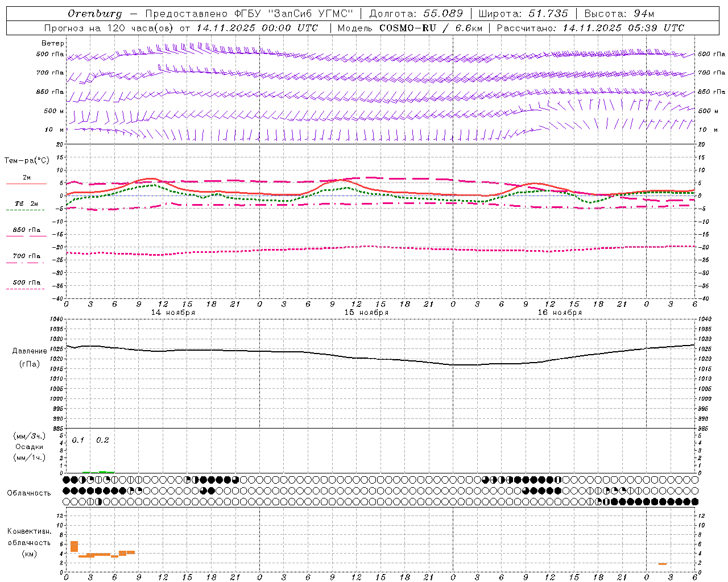Click the date label "16 ноября"

point(560,313)
